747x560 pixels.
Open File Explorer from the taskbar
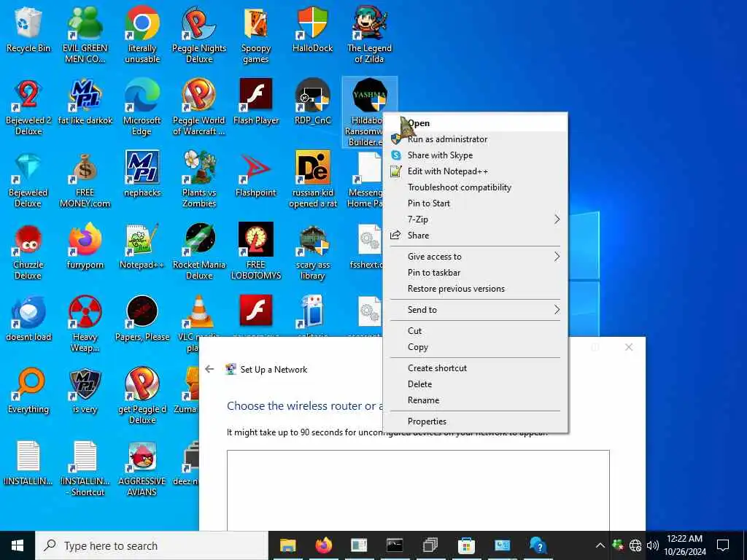(287, 545)
